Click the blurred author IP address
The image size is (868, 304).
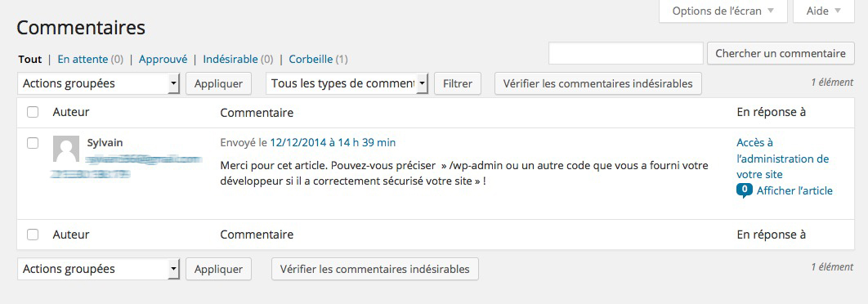coord(91,174)
